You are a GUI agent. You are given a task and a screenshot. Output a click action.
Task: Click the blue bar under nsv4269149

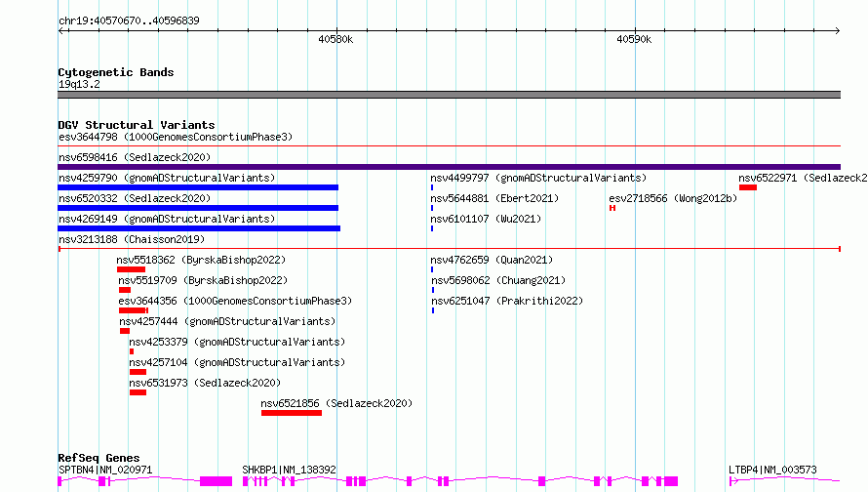(199, 228)
